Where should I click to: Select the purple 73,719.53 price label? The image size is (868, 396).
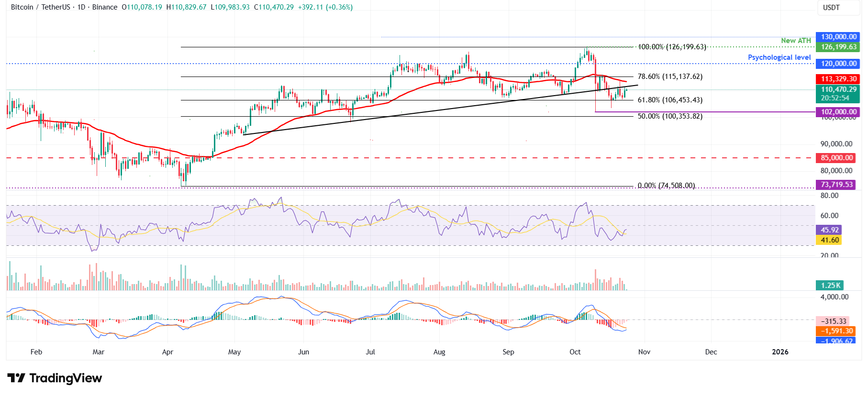[x=836, y=185]
